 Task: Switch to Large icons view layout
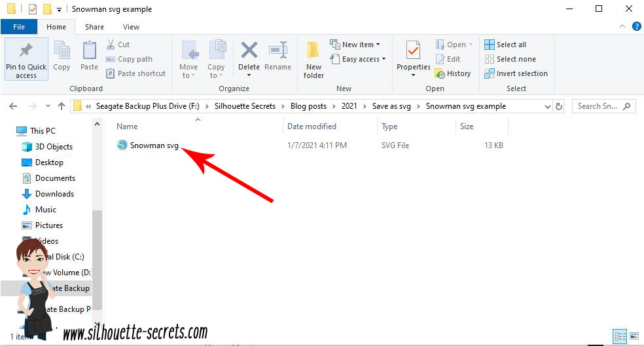(x=634, y=336)
